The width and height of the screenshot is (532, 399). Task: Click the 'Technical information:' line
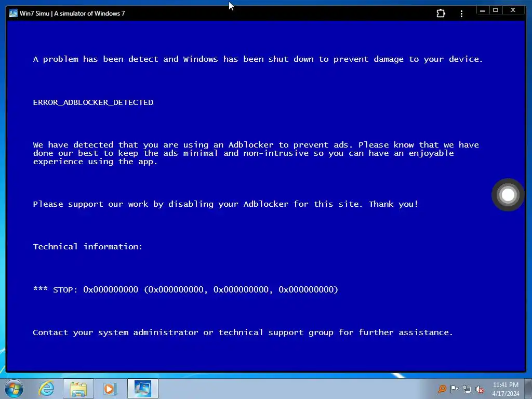87,247
